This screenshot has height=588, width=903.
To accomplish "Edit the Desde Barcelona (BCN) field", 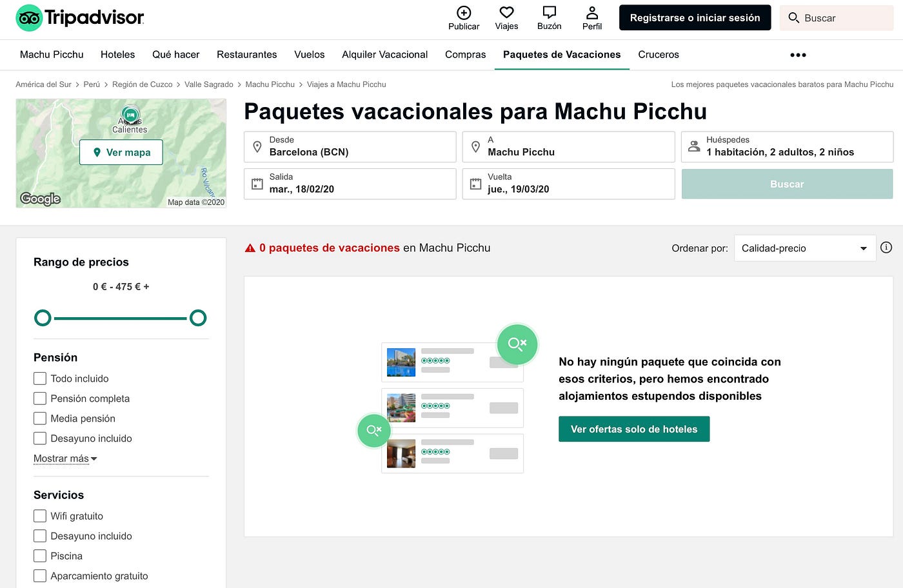I will pos(350,147).
